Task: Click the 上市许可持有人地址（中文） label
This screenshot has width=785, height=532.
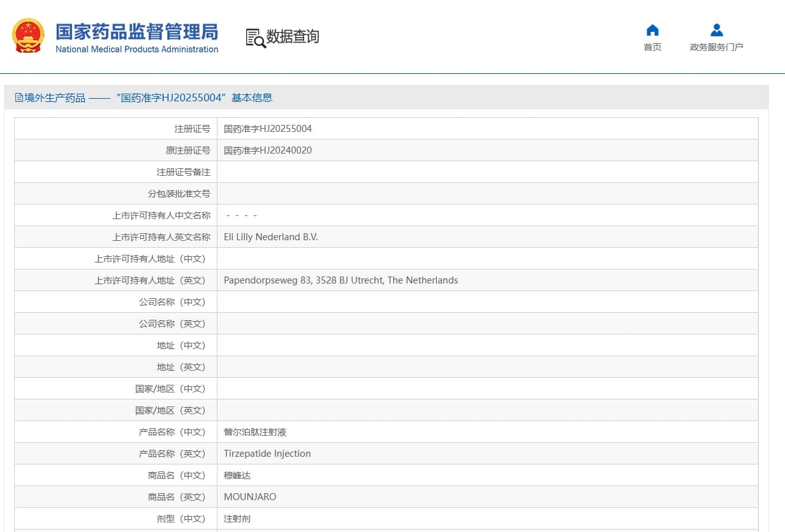Action: 150,259
